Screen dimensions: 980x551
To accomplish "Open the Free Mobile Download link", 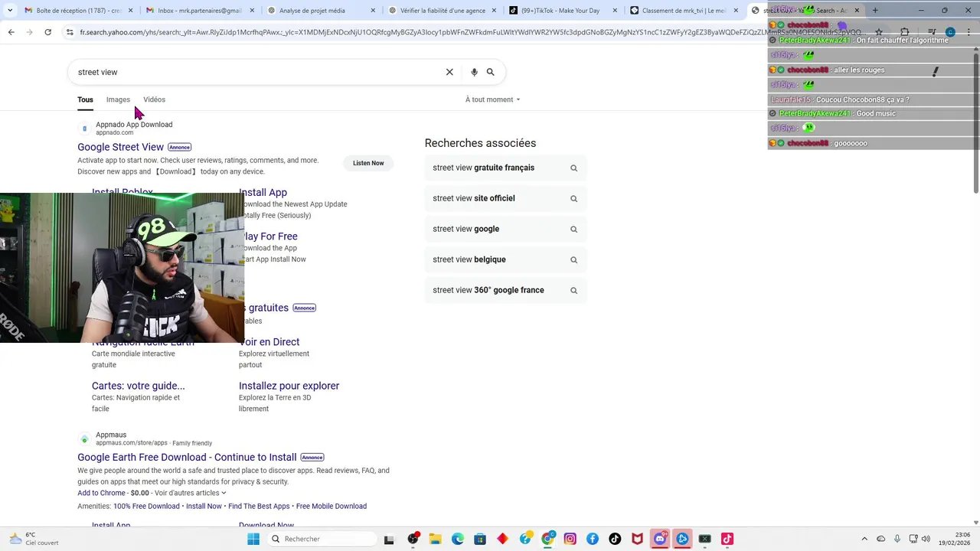I will [332, 506].
